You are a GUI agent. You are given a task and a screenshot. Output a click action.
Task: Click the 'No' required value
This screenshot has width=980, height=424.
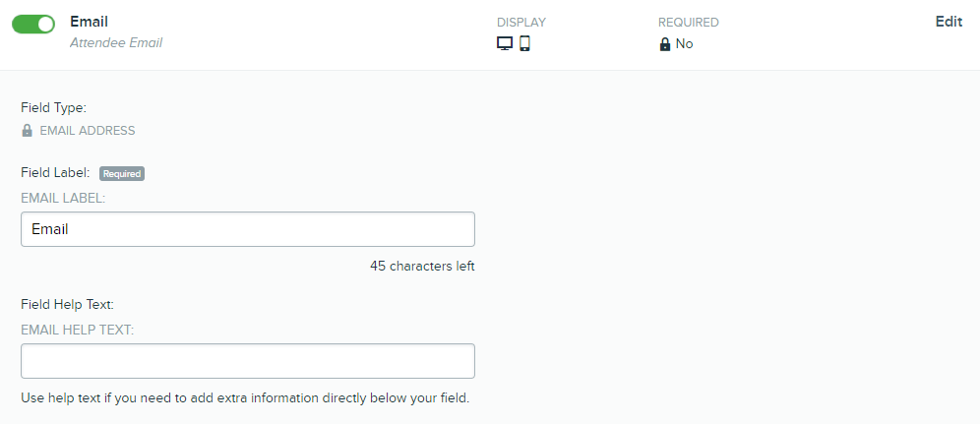(x=685, y=44)
